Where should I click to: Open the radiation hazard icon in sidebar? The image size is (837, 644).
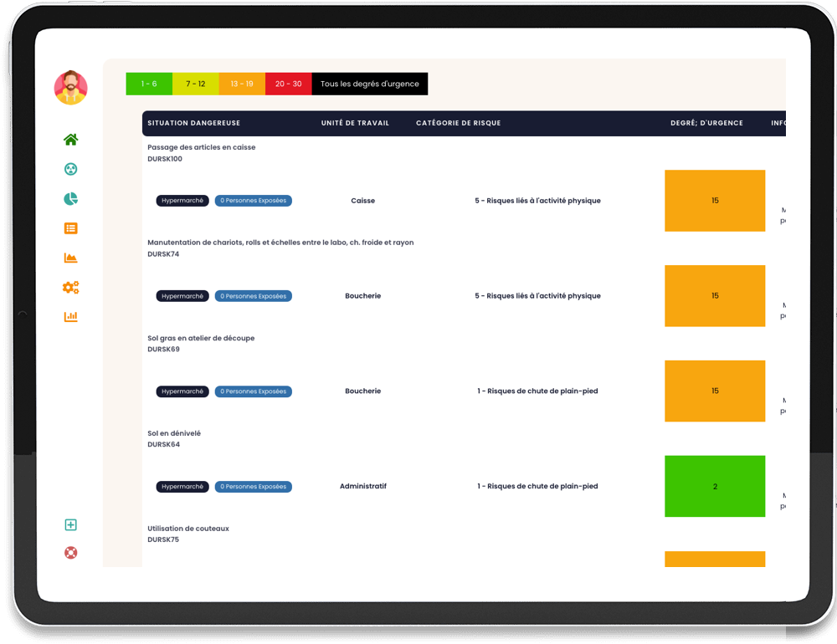point(71,169)
